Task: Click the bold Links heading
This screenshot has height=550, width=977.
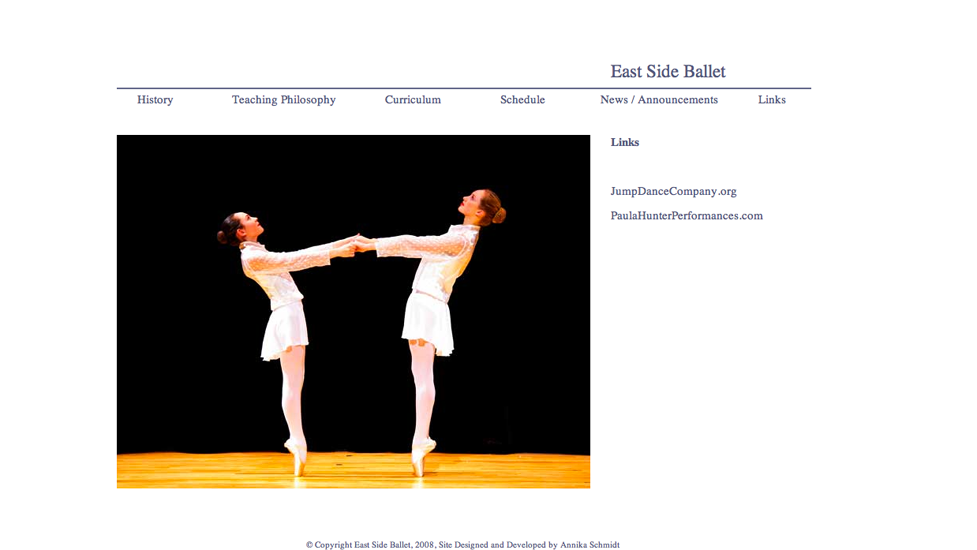Action: pos(625,142)
